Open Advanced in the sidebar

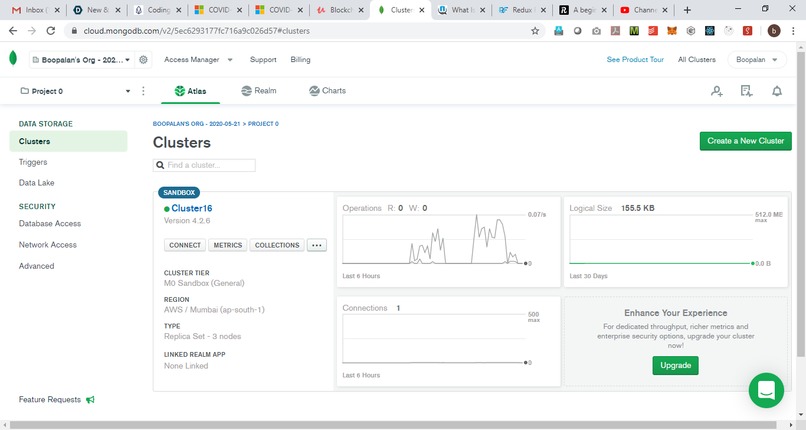[x=36, y=266]
